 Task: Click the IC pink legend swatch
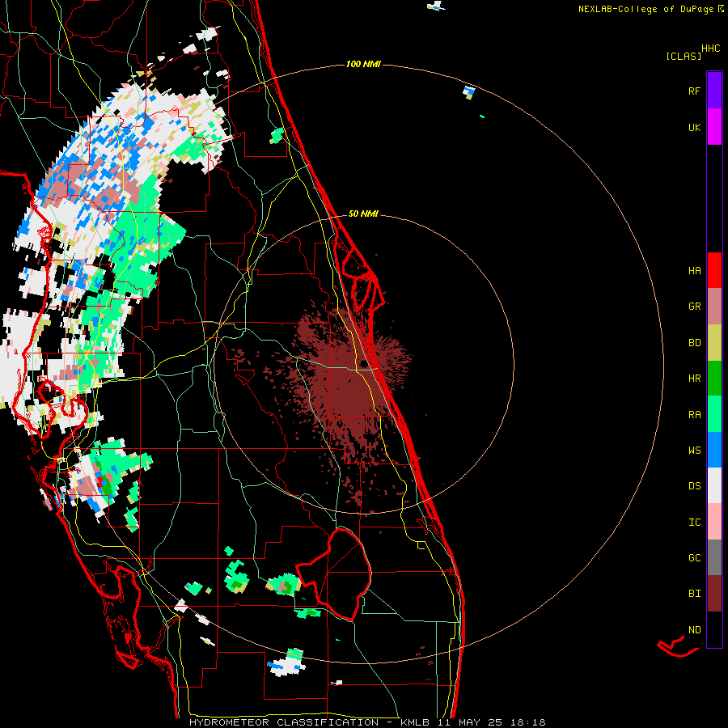714,522
